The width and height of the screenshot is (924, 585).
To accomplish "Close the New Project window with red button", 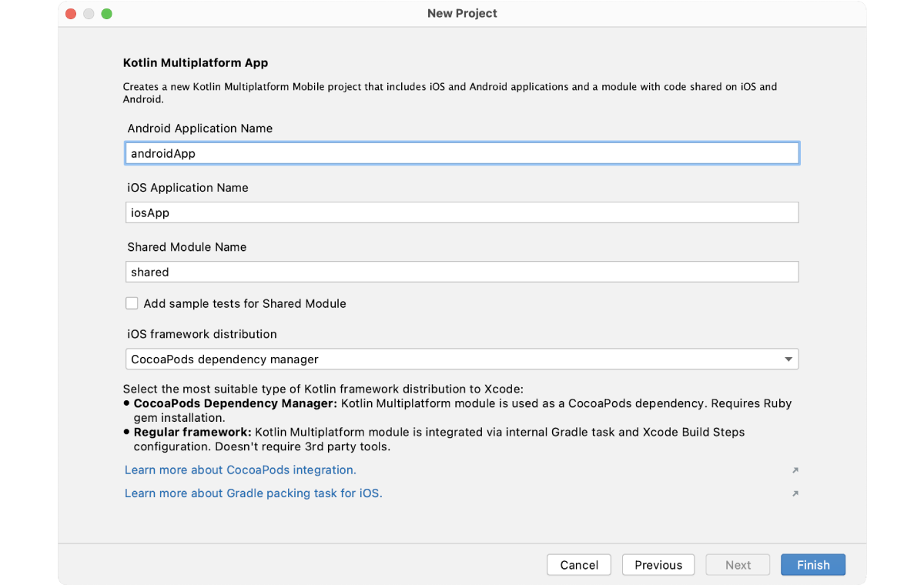I will click(71, 14).
